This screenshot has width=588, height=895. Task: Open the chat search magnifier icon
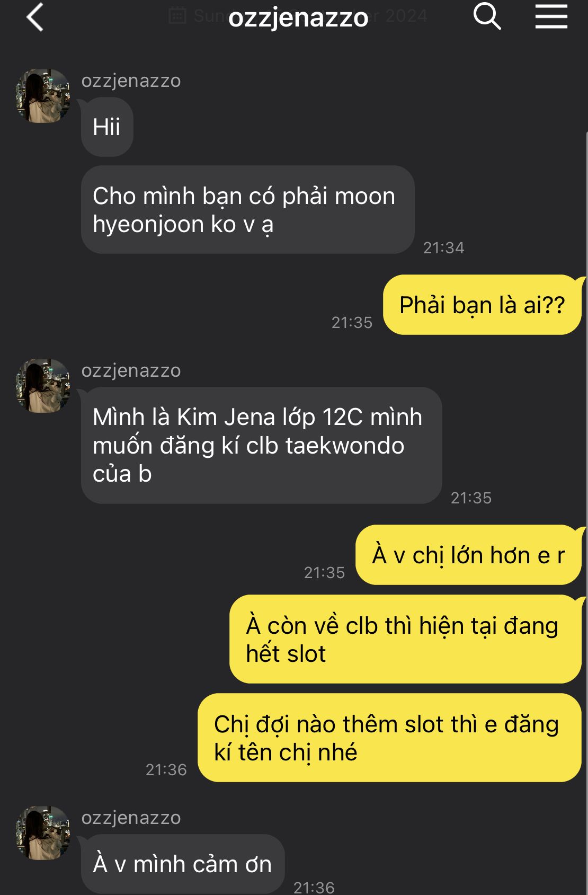click(x=487, y=16)
